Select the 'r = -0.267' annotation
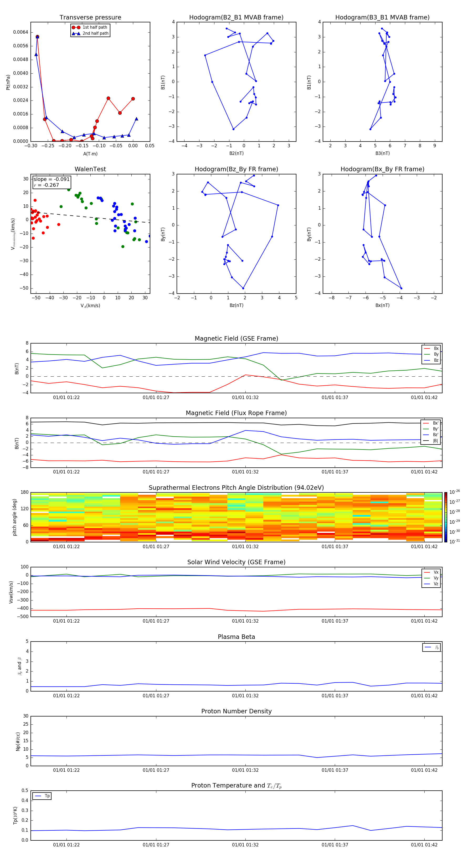Image resolution: width=473 pixels, height=868 pixels. click(x=47, y=185)
